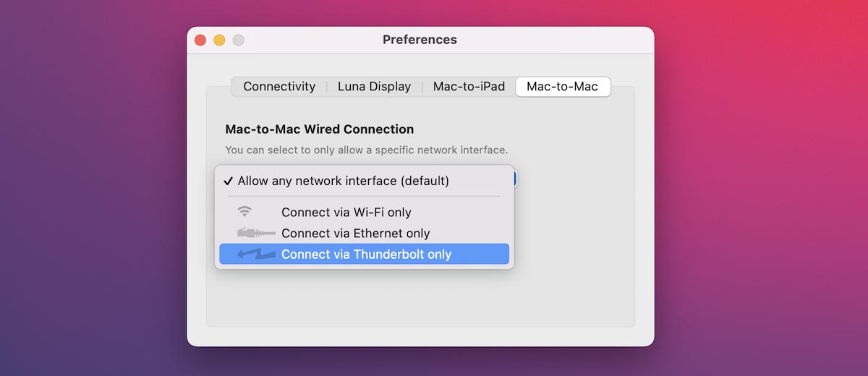
Task: Switch to the Connectivity tab
Action: [x=279, y=87]
